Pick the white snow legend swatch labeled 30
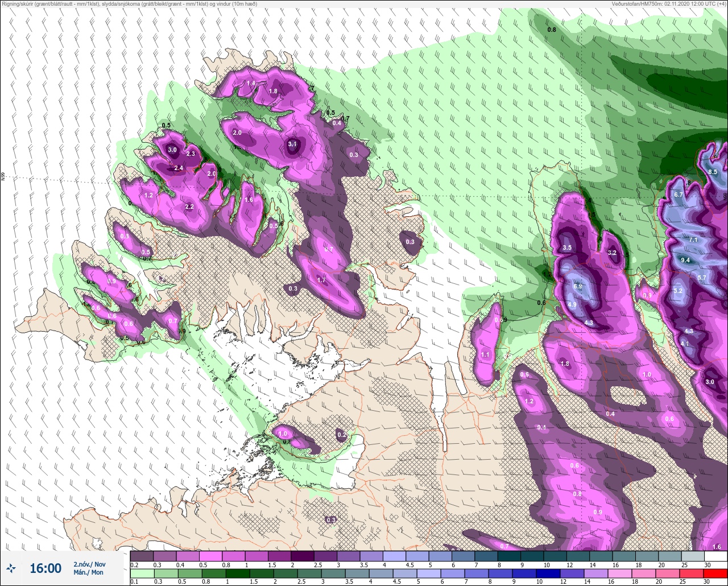Screen dimensions: 728x586 click(x=715, y=556)
